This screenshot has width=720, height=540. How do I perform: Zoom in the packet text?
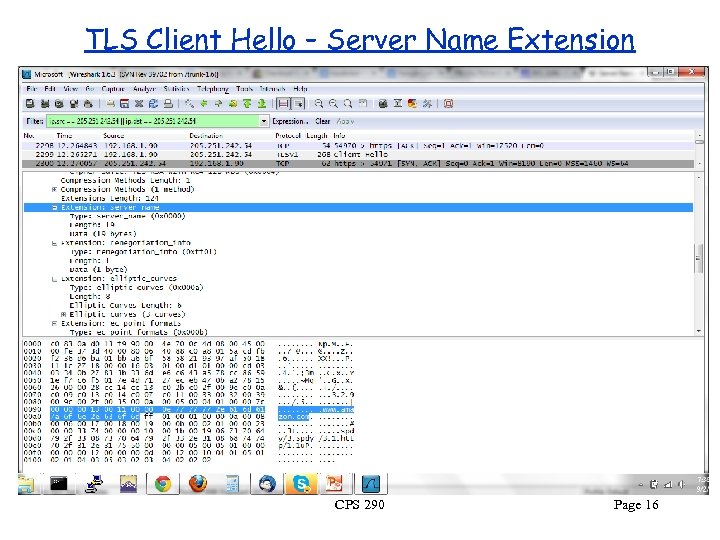tap(319, 104)
